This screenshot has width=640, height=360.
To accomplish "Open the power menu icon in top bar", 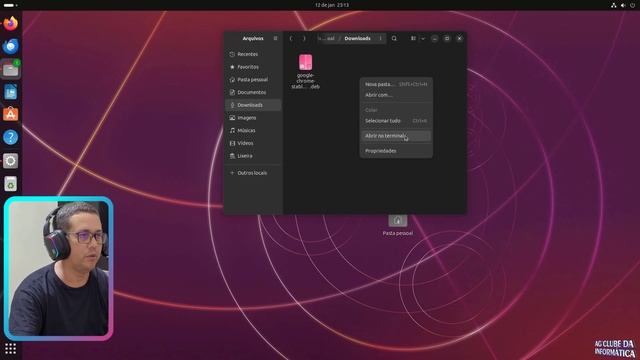I will coord(632,5).
